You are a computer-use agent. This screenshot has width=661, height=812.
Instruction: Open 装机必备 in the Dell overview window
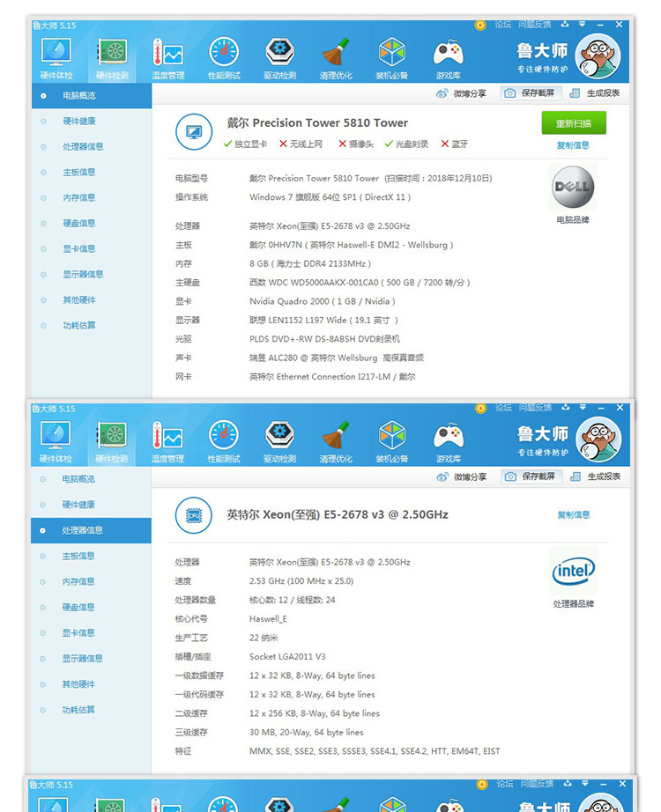(x=392, y=59)
